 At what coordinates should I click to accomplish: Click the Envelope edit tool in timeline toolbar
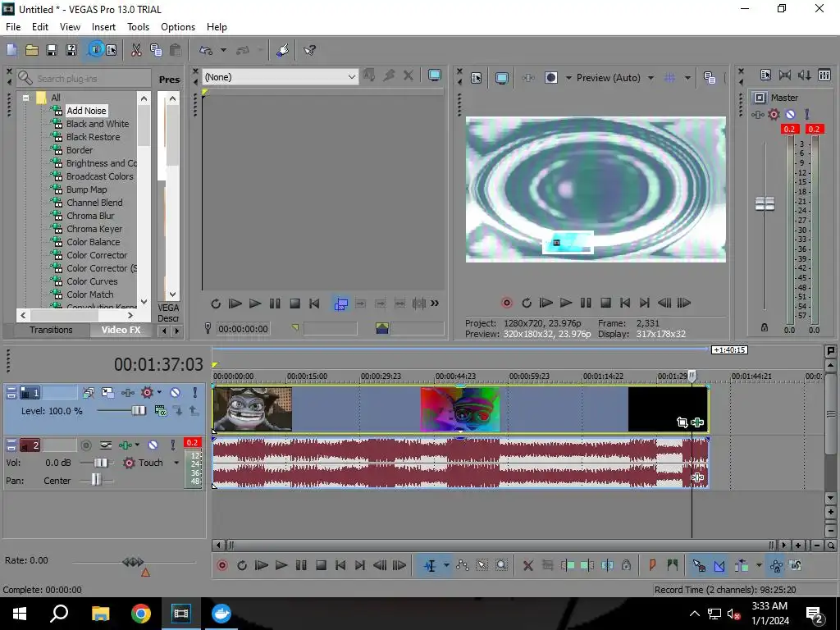(463, 565)
